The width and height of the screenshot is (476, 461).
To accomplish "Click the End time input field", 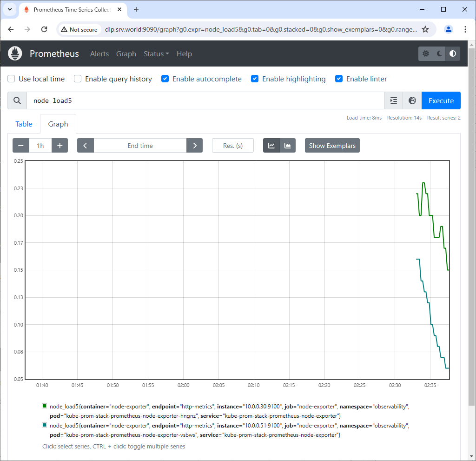I will click(x=140, y=146).
